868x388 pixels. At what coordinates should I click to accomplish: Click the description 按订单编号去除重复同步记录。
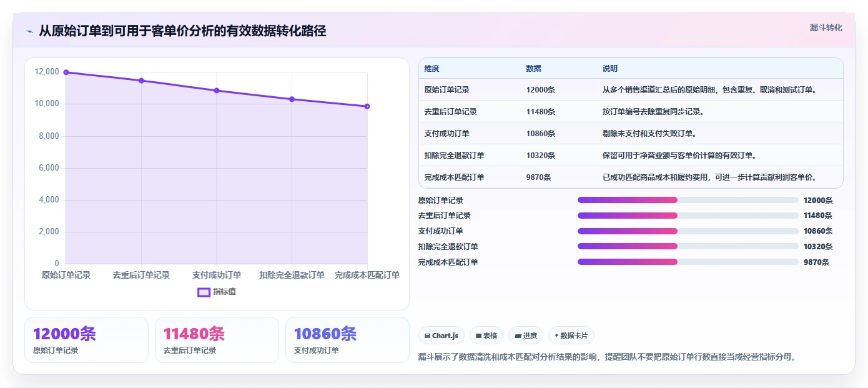pyautogui.click(x=653, y=112)
